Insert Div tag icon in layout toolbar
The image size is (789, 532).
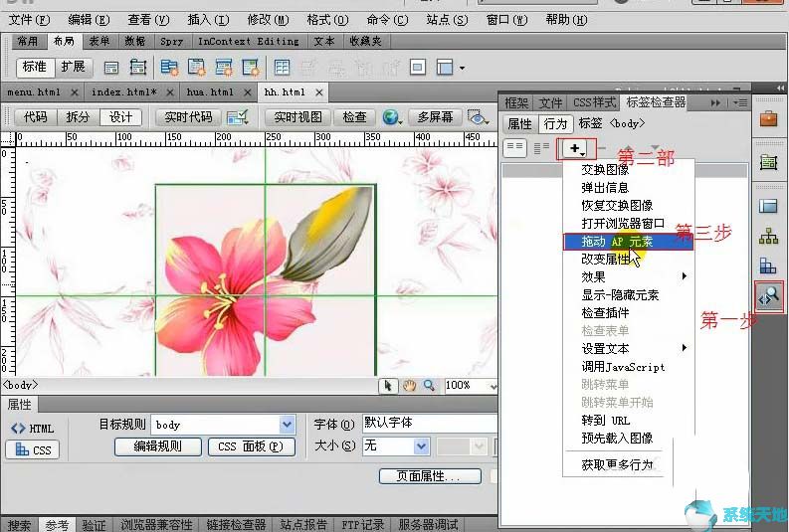point(111,67)
